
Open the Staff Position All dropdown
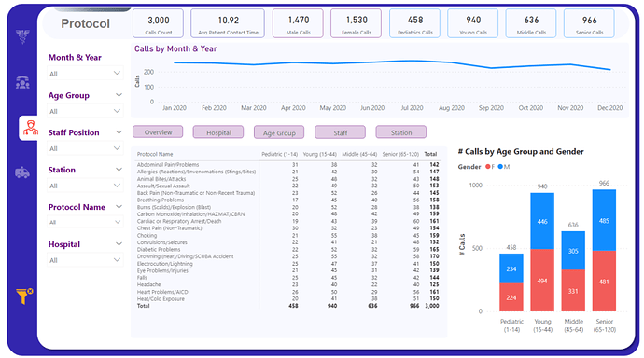pos(85,148)
